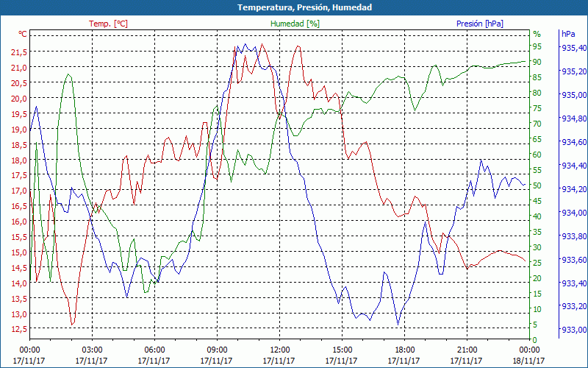Click the 933,60 pressure axis value
The image size is (588, 368).
click(x=573, y=260)
